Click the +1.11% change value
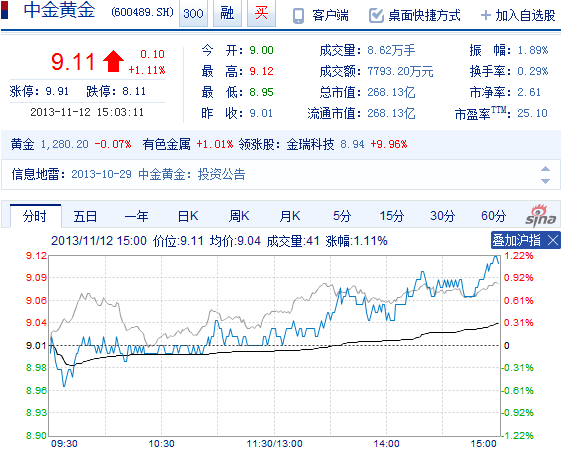Viewport: 562px width, 451px height. pos(147,70)
